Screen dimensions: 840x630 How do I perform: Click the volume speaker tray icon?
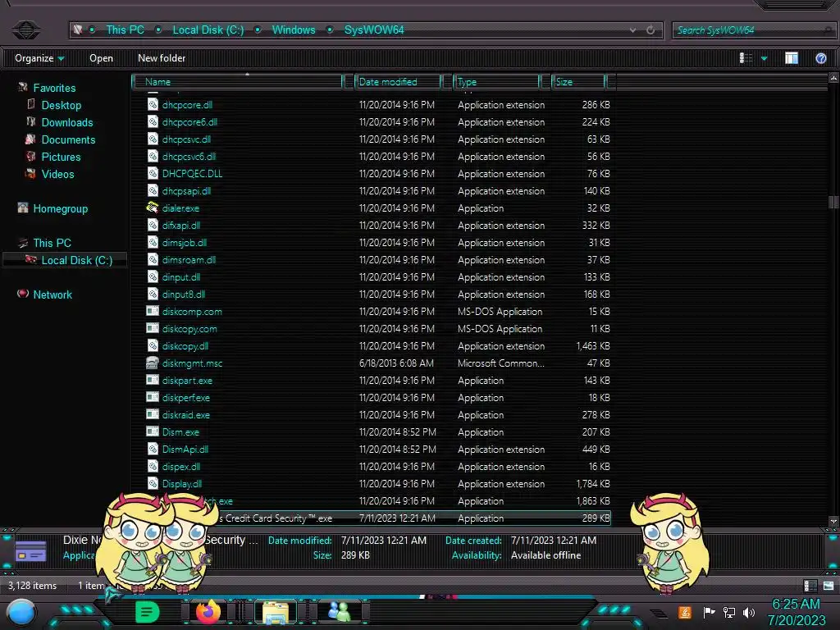pyautogui.click(x=749, y=612)
